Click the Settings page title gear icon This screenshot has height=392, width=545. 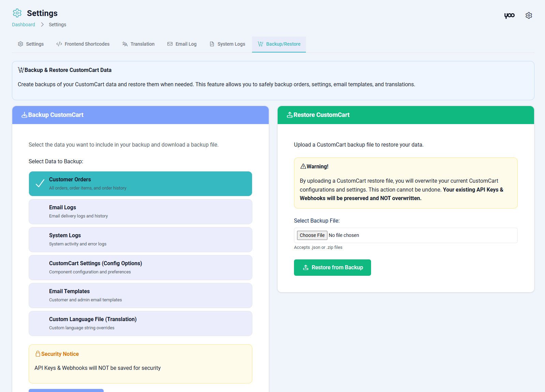(x=17, y=13)
